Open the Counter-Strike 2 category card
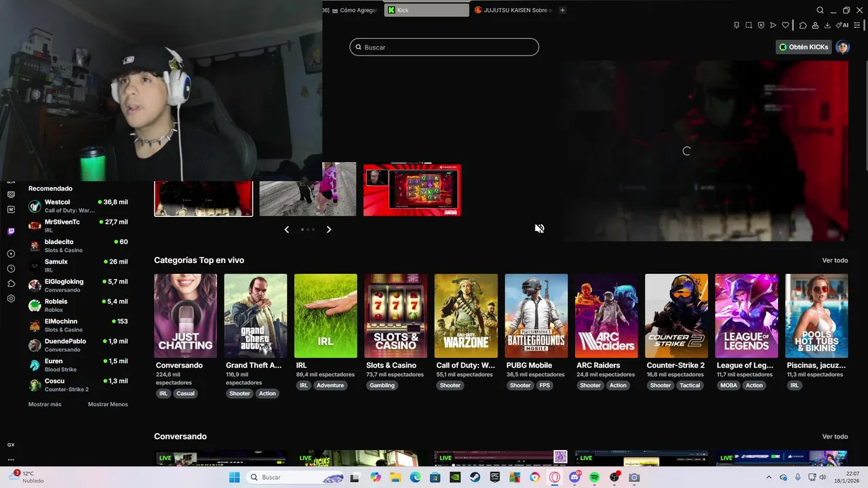868x488 pixels. coord(676,316)
